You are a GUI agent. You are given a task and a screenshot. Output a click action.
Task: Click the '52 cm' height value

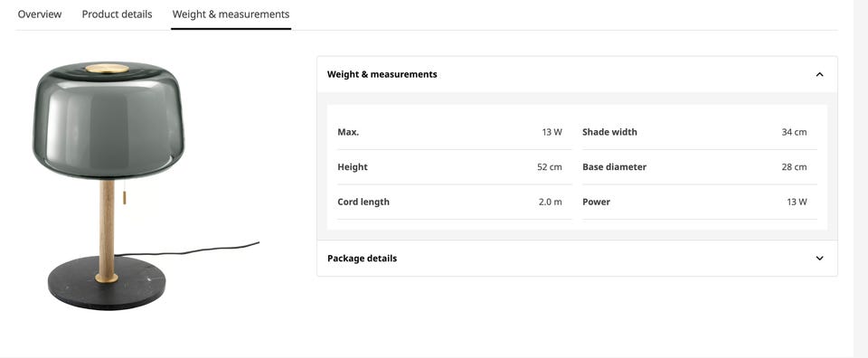tap(550, 167)
